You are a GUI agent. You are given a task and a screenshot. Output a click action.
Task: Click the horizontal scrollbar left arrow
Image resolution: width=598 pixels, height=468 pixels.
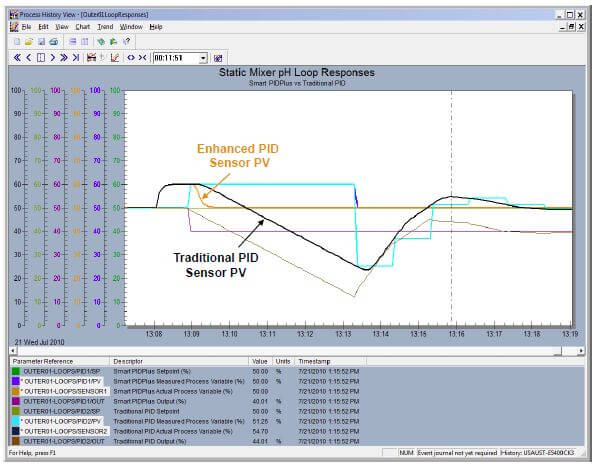pos(13,351)
